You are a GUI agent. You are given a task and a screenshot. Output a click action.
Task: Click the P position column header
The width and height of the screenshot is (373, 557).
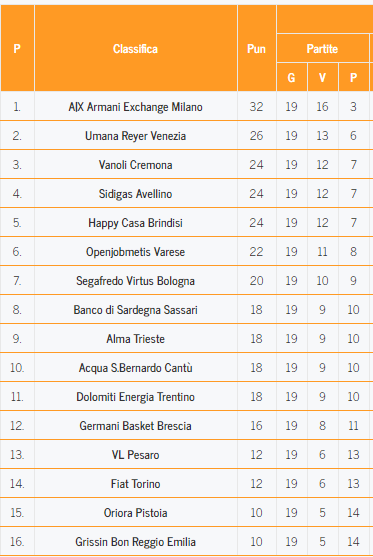pyautogui.click(x=17, y=49)
